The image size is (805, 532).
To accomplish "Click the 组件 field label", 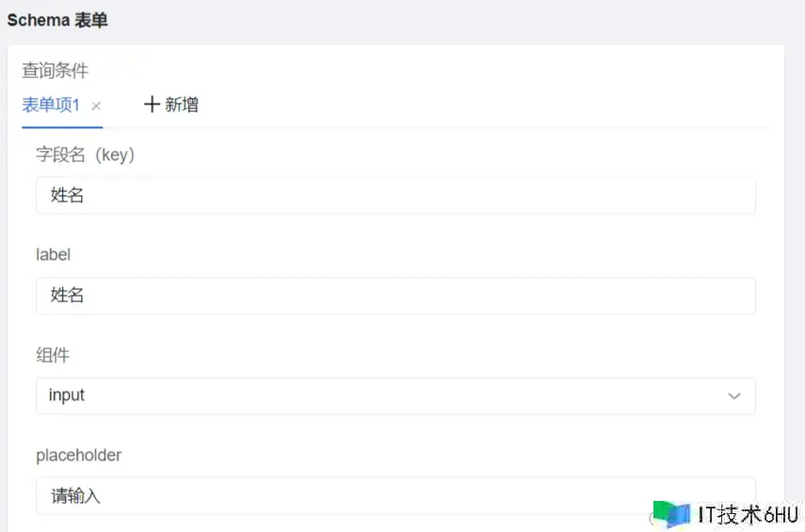I will coord(53,355).
